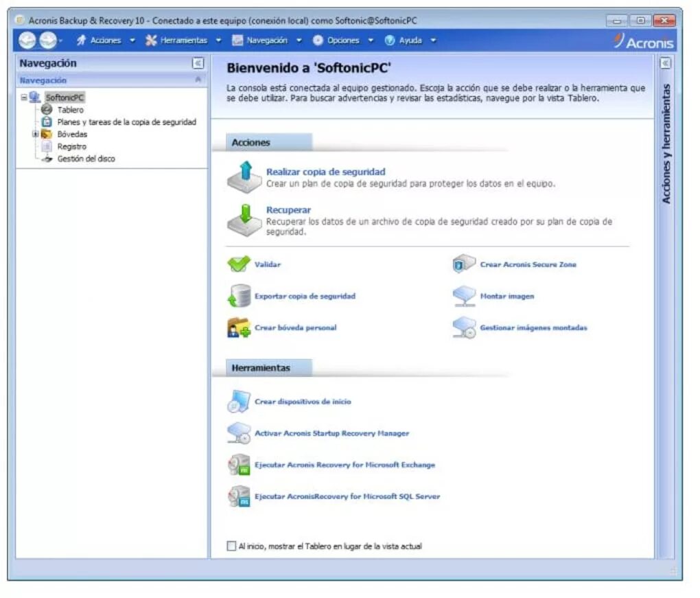Screen dimensions: 700x598
Task: Collapse the Navegación subsection chevron
Action: point(198,80)
